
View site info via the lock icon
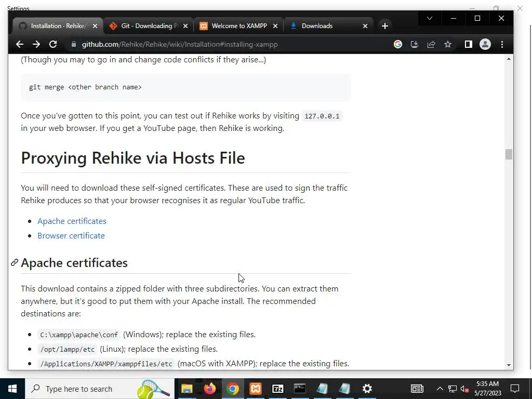tap(74, 44)
